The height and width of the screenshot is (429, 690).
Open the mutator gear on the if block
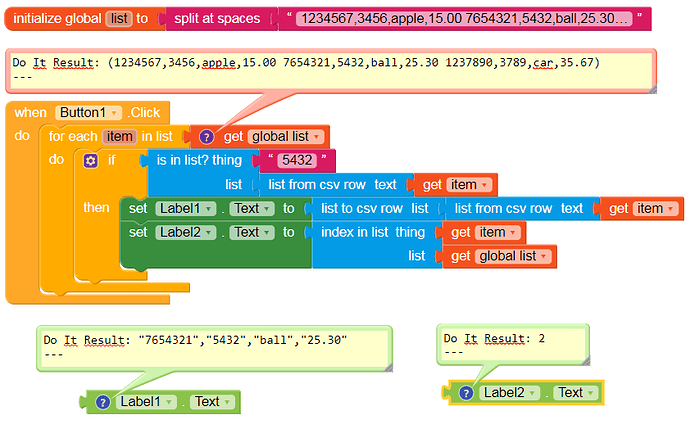(x=91, y=161)
